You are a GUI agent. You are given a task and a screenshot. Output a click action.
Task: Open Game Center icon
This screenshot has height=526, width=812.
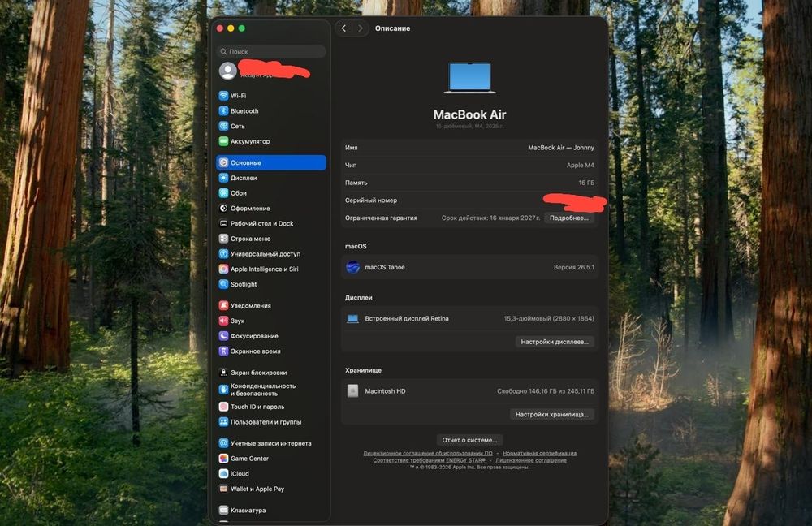click(223, 459)
